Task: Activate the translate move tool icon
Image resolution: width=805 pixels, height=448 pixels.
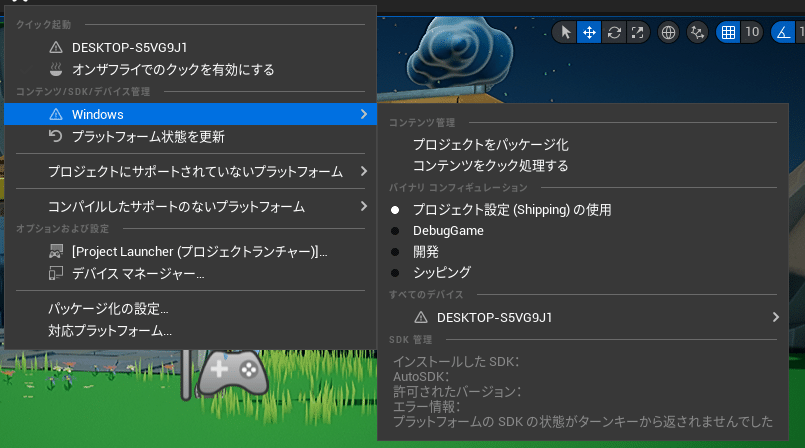Action: coord(589,32)
